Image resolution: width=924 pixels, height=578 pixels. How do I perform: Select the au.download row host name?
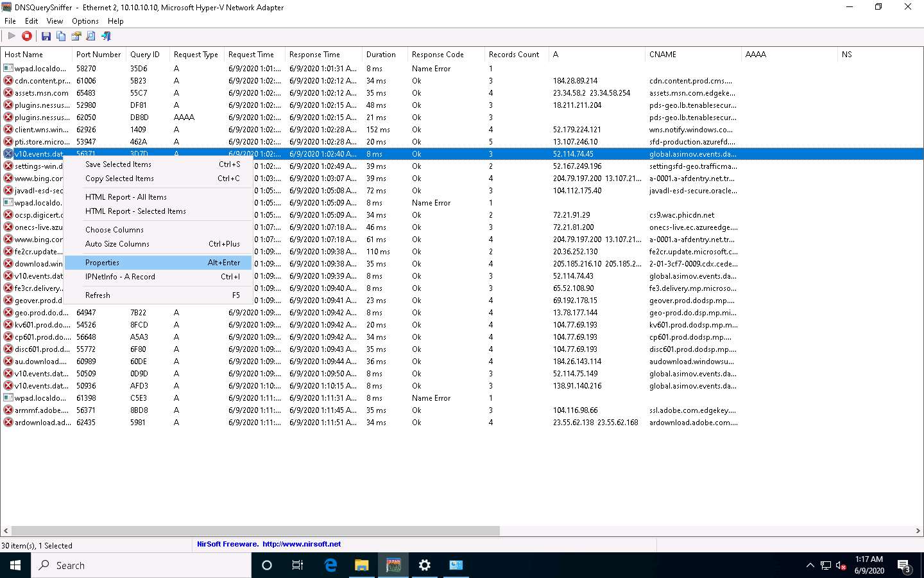(40, 362)
